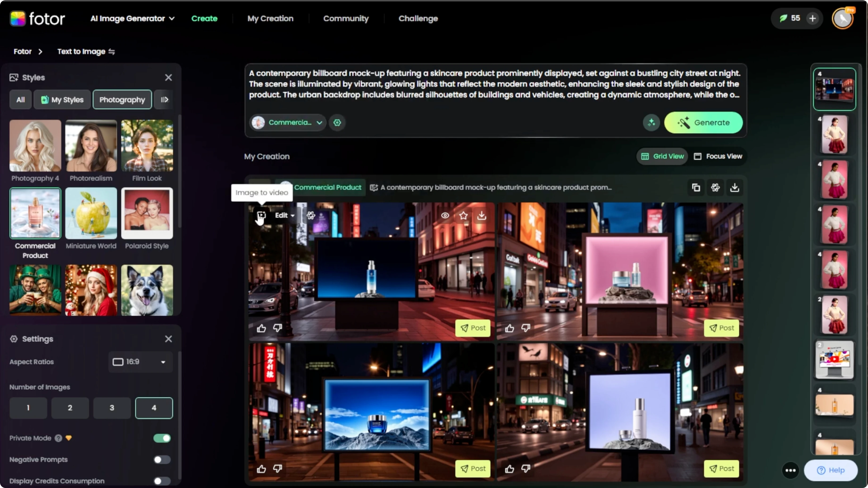Add credits with the plus icon

pyautogui.click(x=812, y=18)
